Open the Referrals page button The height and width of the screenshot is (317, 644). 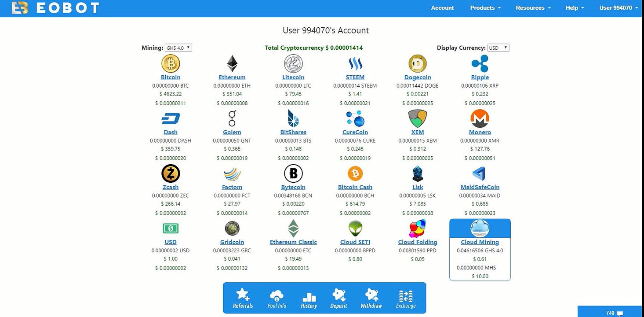click(243, 298)
